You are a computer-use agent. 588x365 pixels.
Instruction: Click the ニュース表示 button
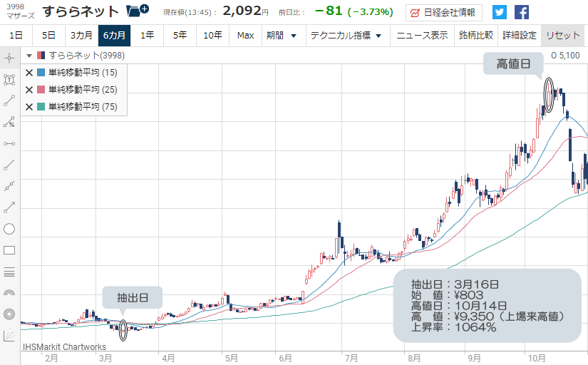click(x=422, y=36)
